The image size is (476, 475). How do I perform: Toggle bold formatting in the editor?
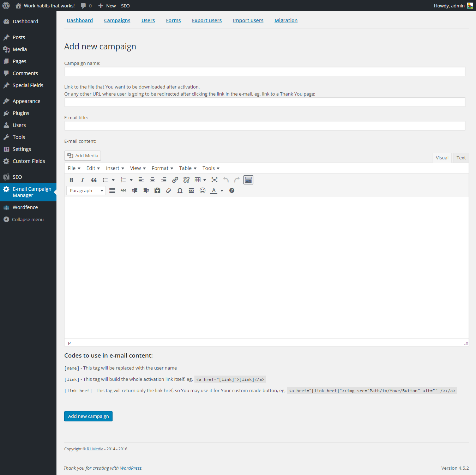point(71,180)
